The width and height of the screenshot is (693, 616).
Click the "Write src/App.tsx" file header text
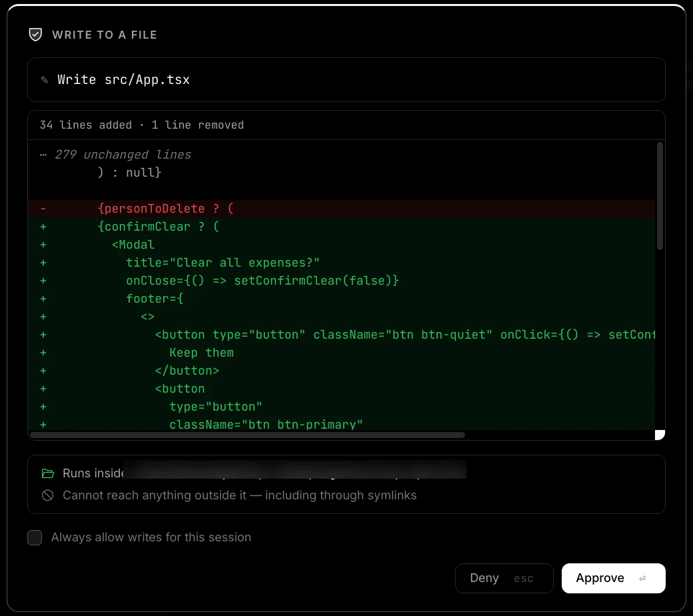pyautogui.click(x=124, y=79)
